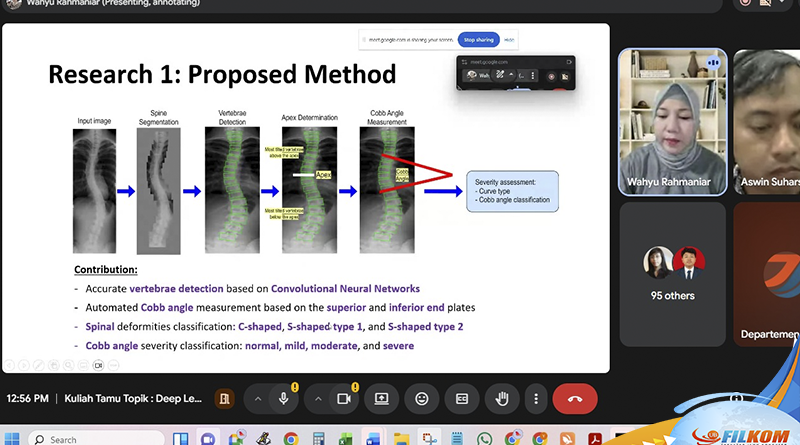Click the record-style round button in the floating panel

click(551, 77)
